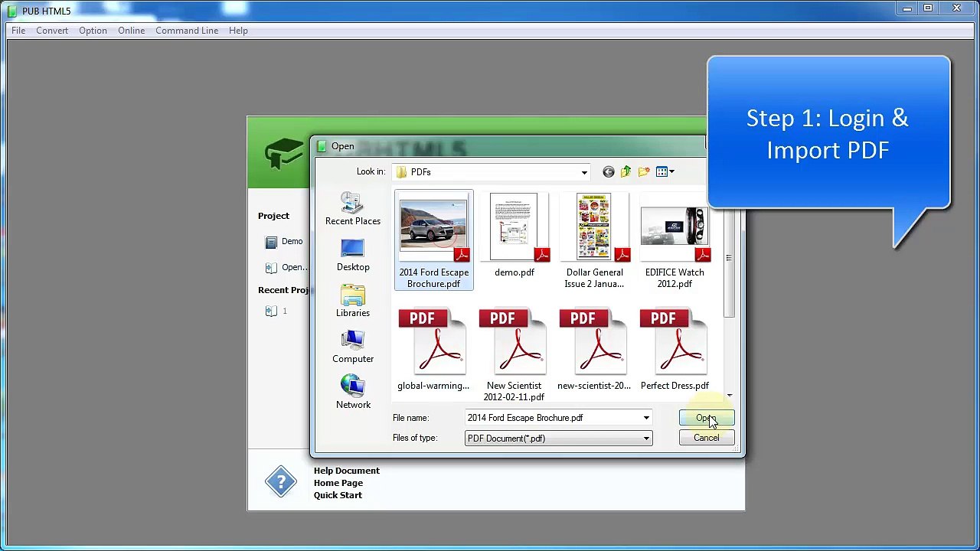Visit the Home Page link
Image resolution: width=980 pixels, height=551 pixels.
tap(338, 483)
